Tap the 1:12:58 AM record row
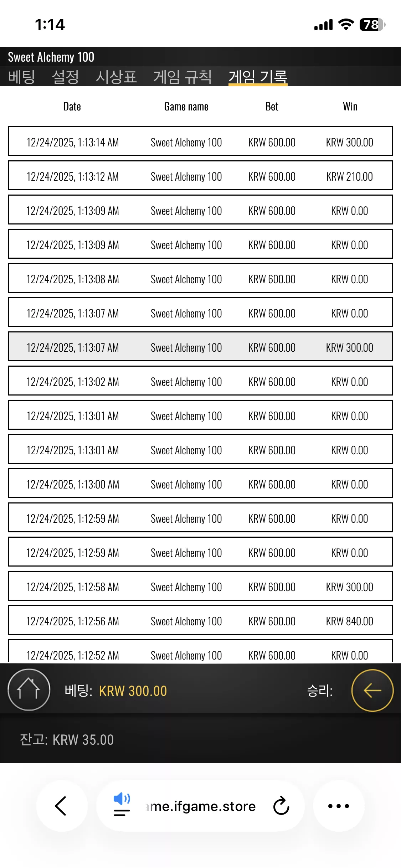 tap(201, 586)
